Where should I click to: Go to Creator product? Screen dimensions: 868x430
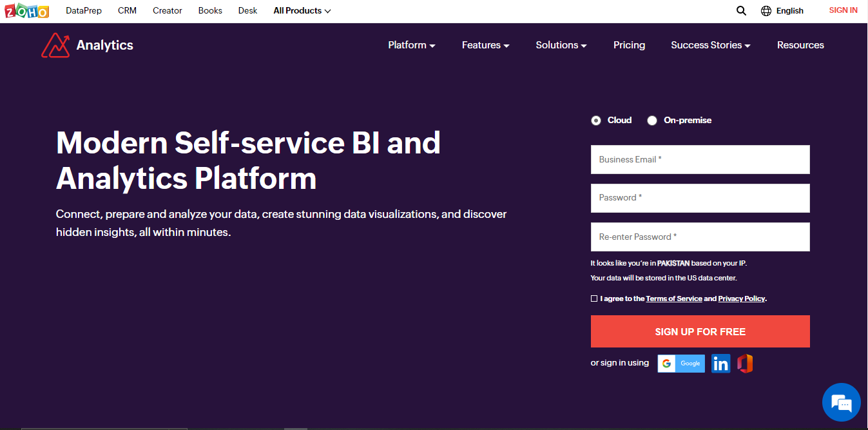[x=168, y=10]
